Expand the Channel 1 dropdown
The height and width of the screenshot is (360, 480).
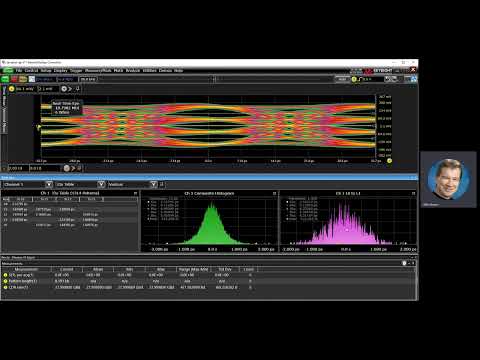coord(49,184)
